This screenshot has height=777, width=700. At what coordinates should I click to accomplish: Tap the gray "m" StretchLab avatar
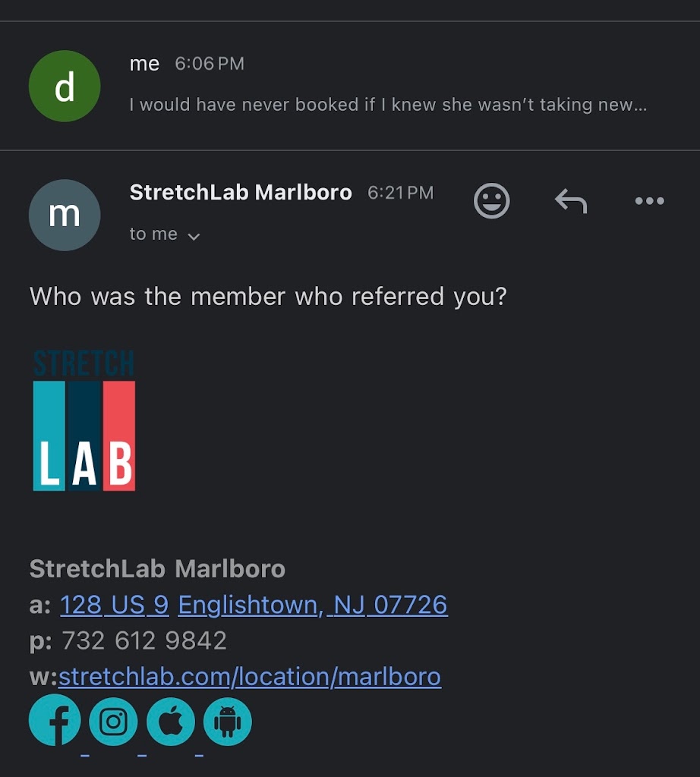click(x=65, y=215)
